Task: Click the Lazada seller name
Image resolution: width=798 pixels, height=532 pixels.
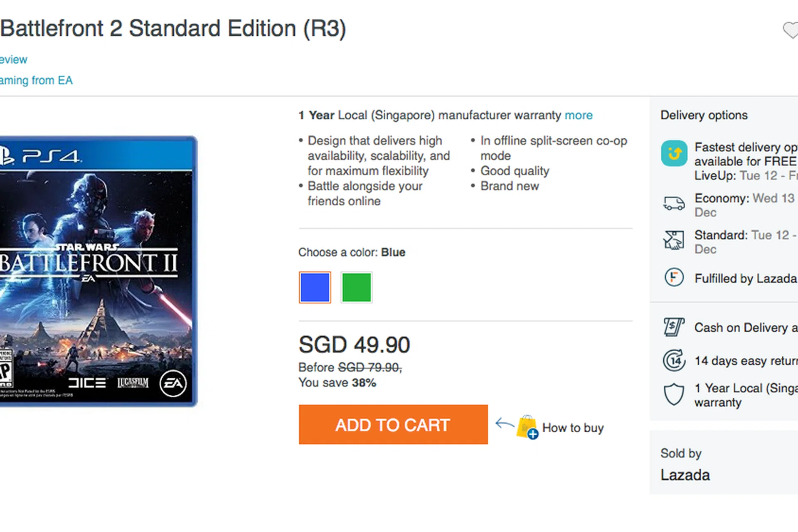Action: pyautogui.click(x=685, y=475)
